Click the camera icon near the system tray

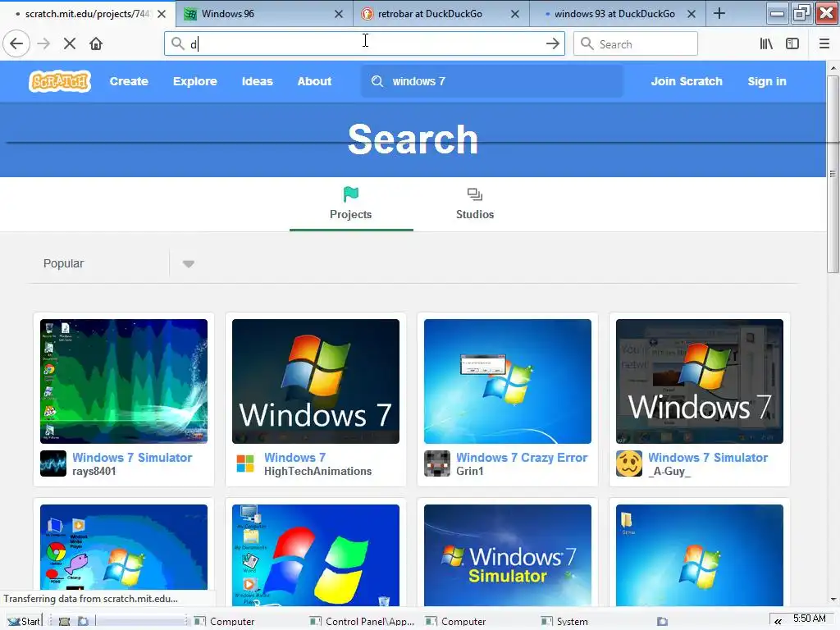coord(663,622)
